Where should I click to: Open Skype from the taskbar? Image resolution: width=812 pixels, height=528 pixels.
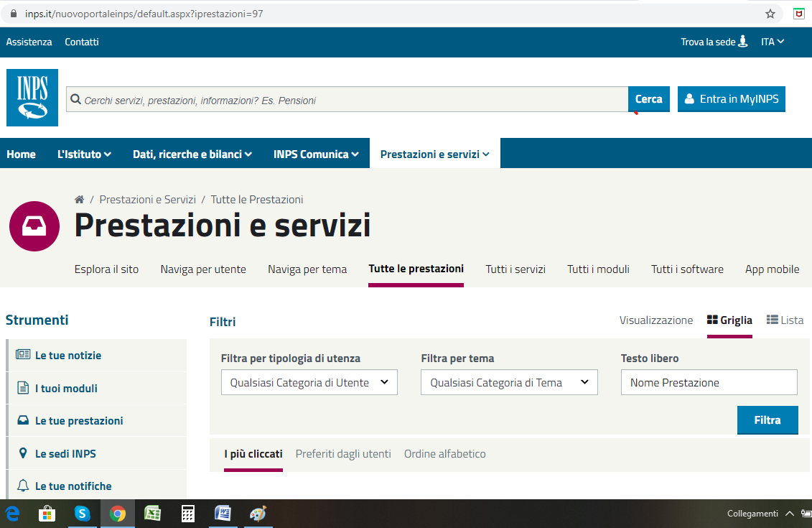(83, 514)
